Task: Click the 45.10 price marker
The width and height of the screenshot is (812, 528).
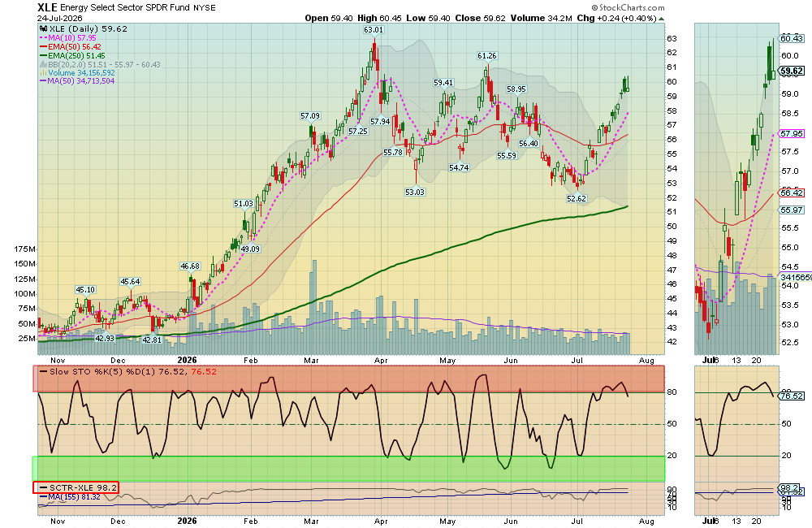Action: 85,290
